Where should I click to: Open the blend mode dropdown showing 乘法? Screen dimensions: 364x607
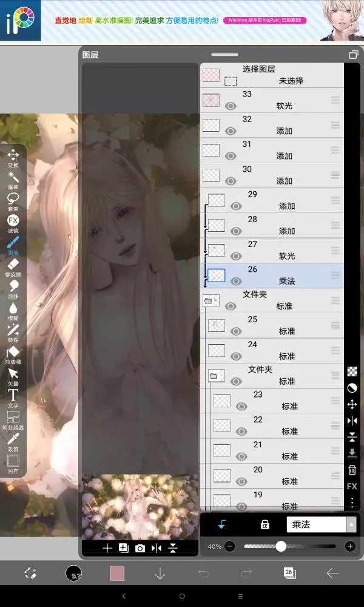pyautogui.click(x=321, y=524)
